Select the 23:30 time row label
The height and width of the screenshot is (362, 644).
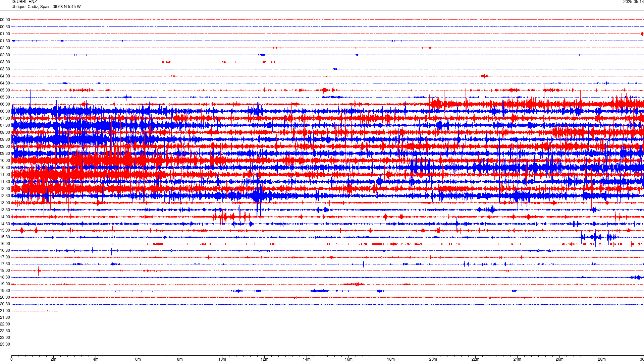(5, 344)
